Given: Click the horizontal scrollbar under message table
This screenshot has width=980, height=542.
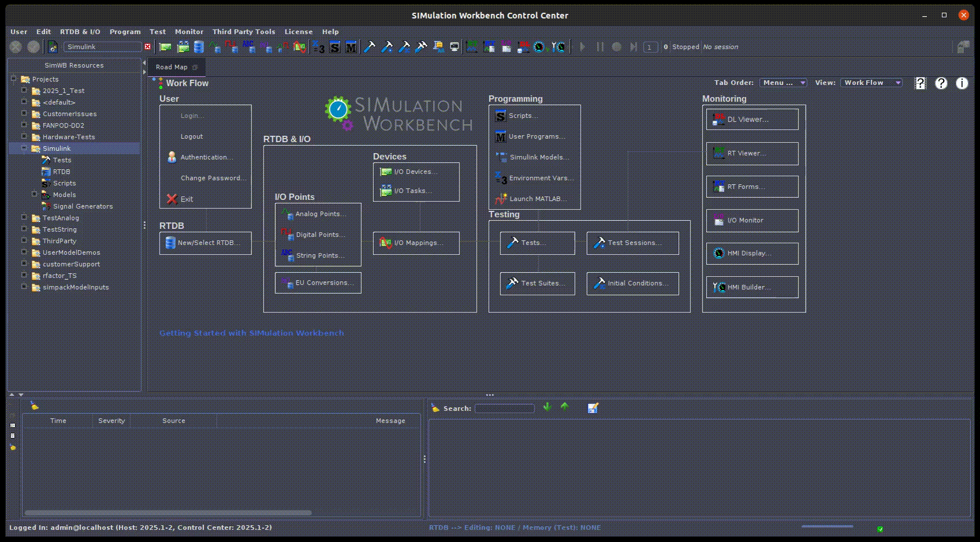Looking at the screenshot, I should (168, 513).
